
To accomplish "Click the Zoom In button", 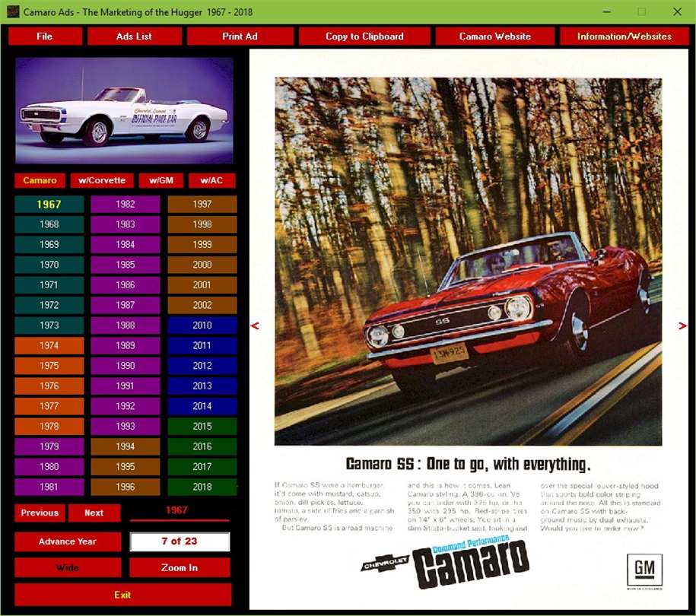I will pos(180,567).
